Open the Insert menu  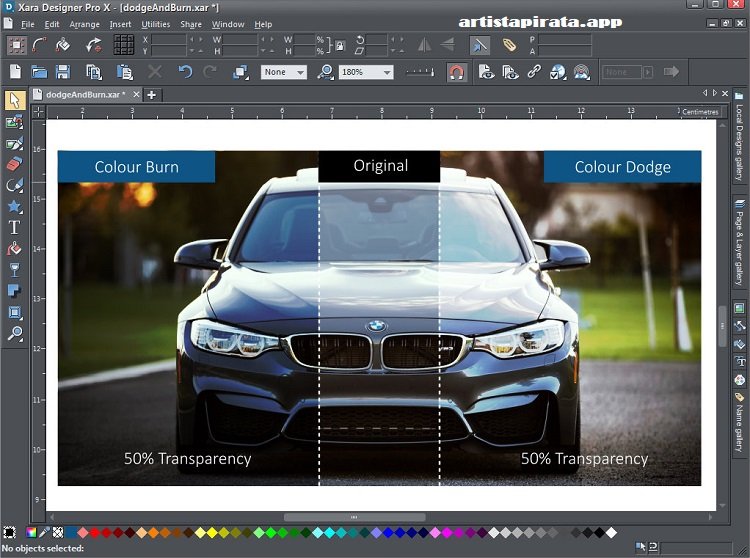(120, 24)
